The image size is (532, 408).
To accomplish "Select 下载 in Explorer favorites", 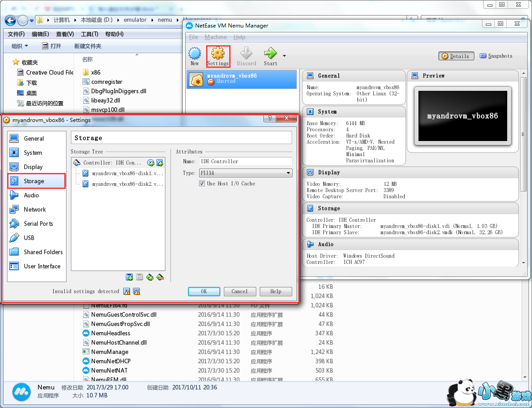I will [x=27, y=83].
